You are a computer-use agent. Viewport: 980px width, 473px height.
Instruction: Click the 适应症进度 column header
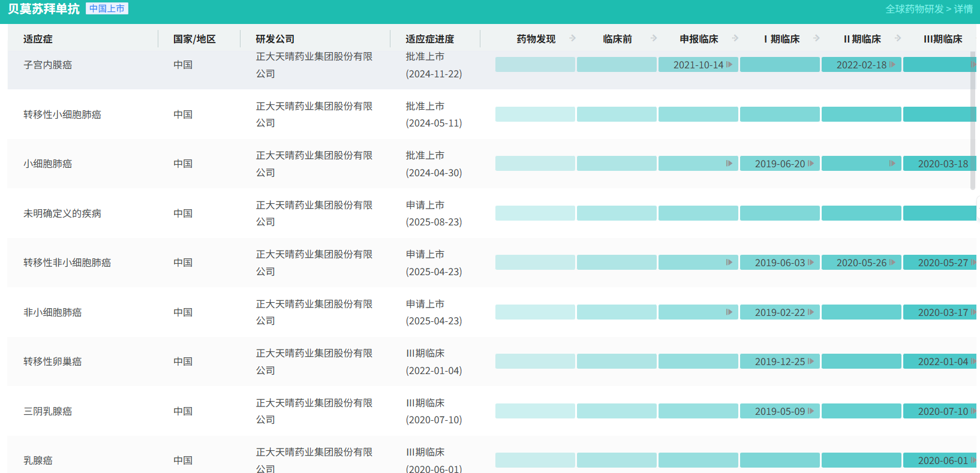coord(429,39)
